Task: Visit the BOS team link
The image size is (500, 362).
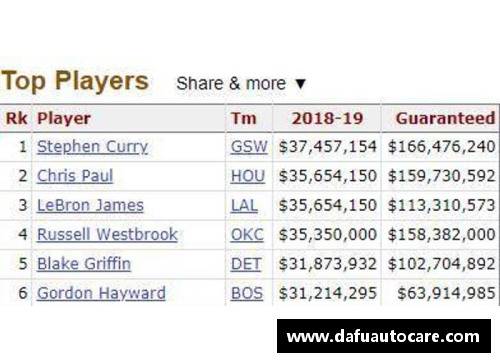Action: click(x=247, y=293)
